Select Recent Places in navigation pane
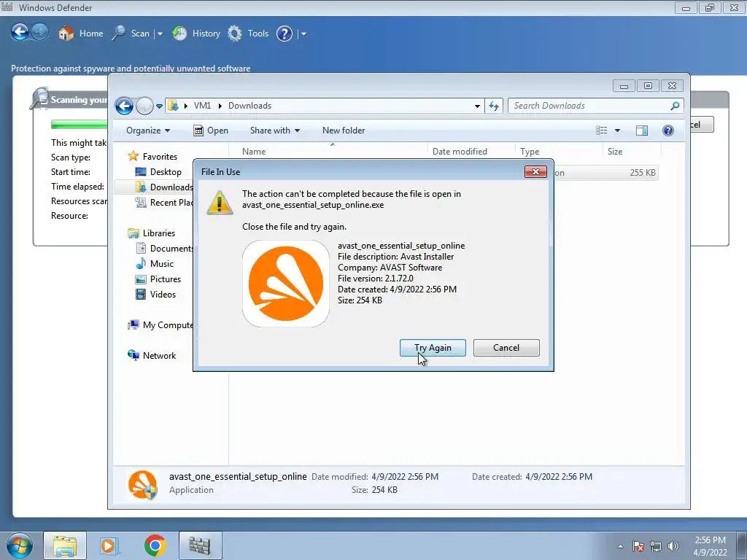Image resolution: width=747 pixels, height=560 pixels. 164,203
